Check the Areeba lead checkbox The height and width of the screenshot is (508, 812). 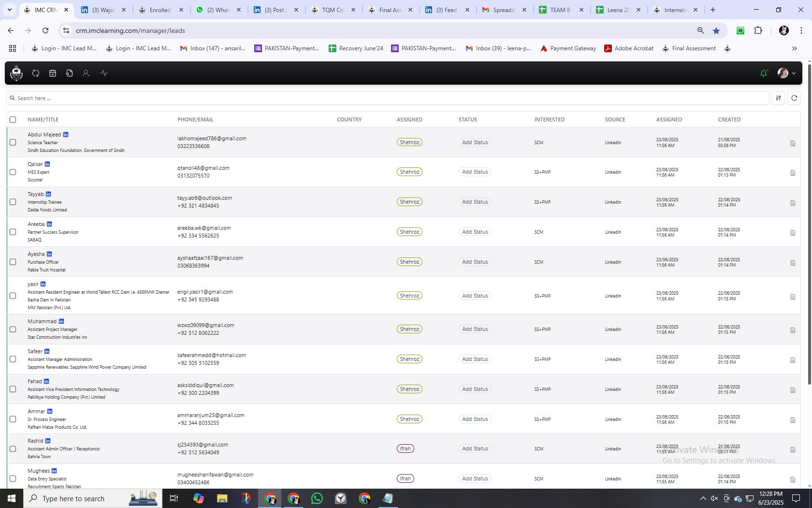click(x=13, y=232)
